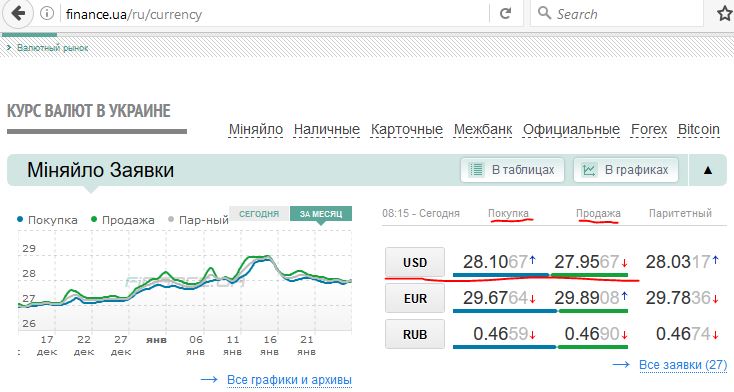Switch to the Міняйло section
This screenshot has height=392, width=734.
pyautogui.click(x=256, y=129)
